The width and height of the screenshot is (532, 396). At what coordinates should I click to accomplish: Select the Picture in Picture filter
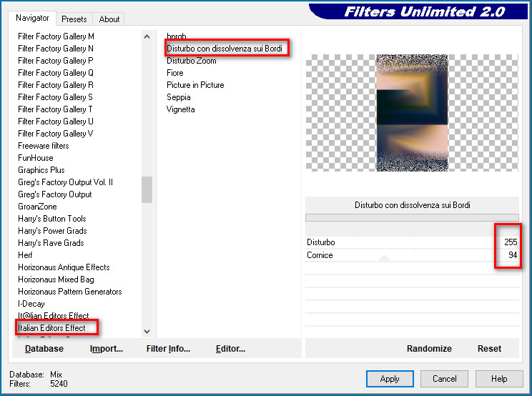[195, 85]
